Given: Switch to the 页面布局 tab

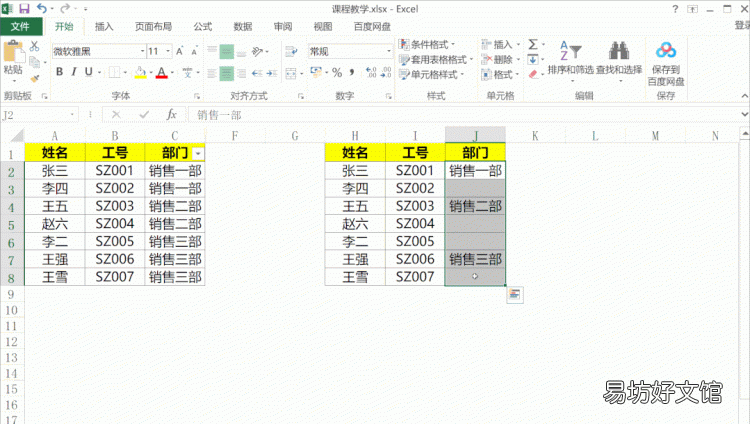Looking at the screenshot, I should [153, 26].
